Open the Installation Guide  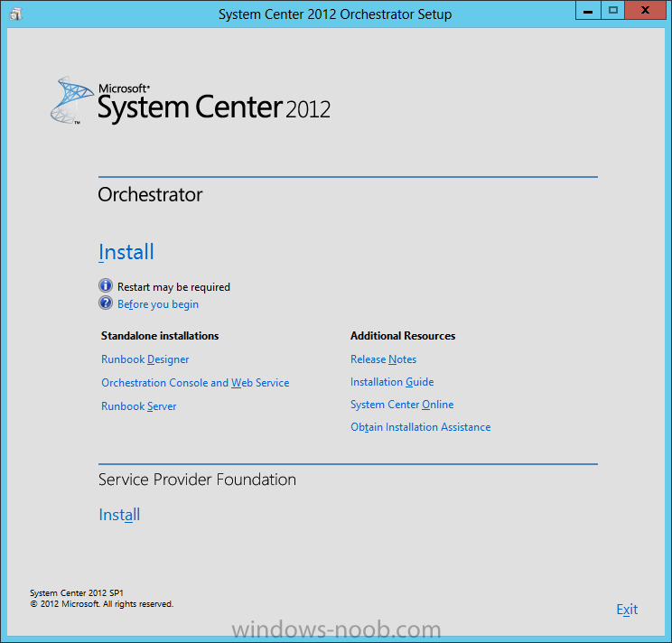tap(392, 382)
